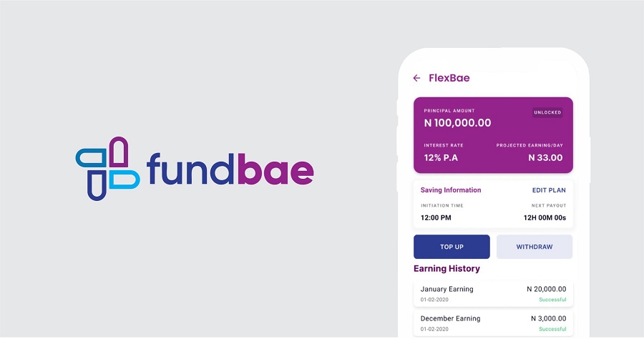Image resolution: width=644 pixels, height=339 pixels.
Task: Click the N 33.00 projected earning value
Action: (545, 158)
